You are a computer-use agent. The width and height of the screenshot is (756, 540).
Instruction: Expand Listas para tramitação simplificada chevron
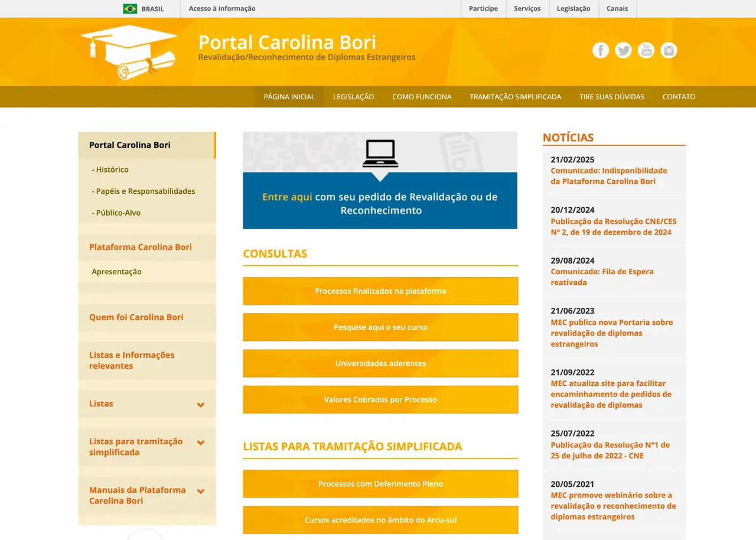coord(201,443)
